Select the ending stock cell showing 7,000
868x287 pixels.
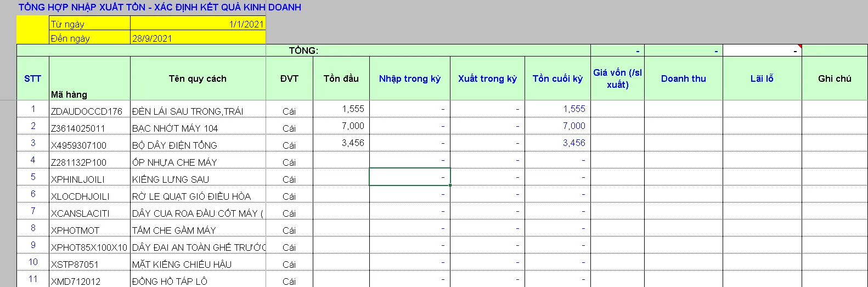(x=573, y=126)
